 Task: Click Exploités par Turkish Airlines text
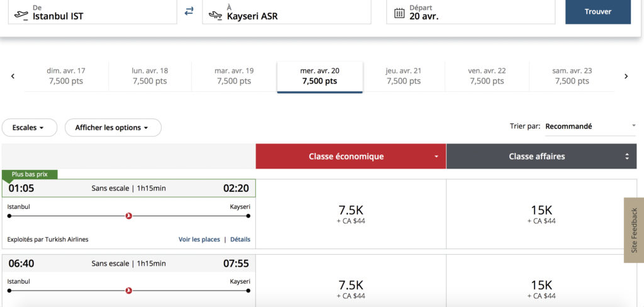pos(48,239)
